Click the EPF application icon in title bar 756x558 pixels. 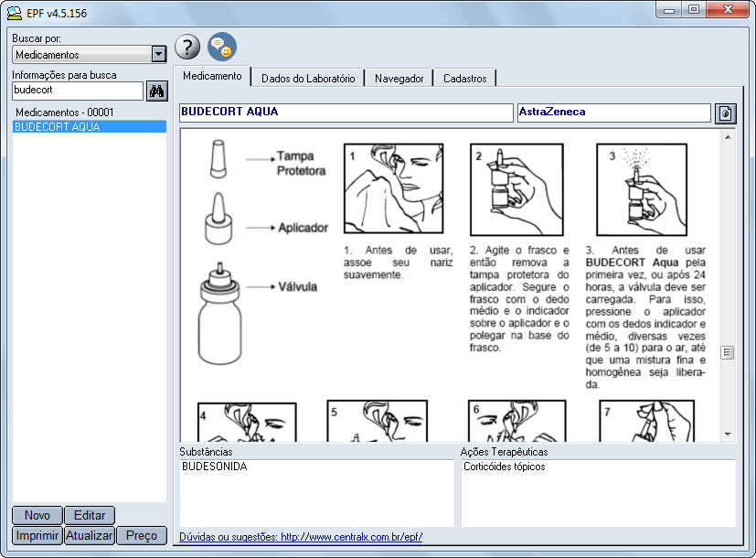click(15, 13)
